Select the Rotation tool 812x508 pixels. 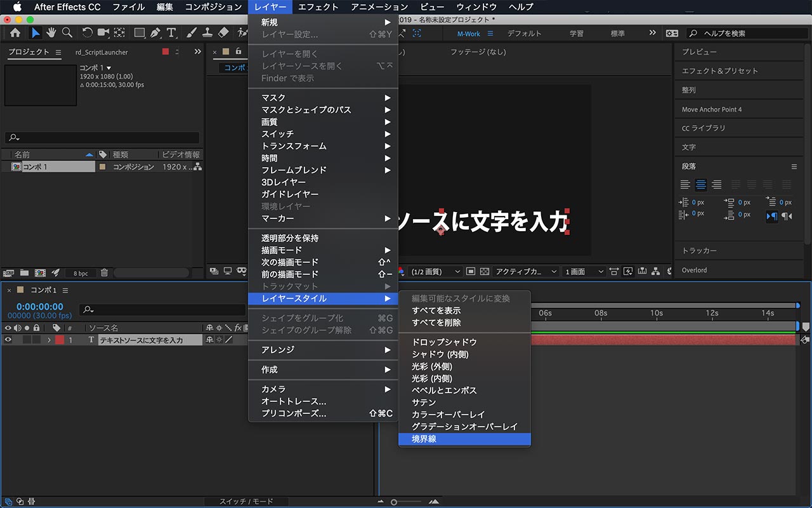coord(88,33)
